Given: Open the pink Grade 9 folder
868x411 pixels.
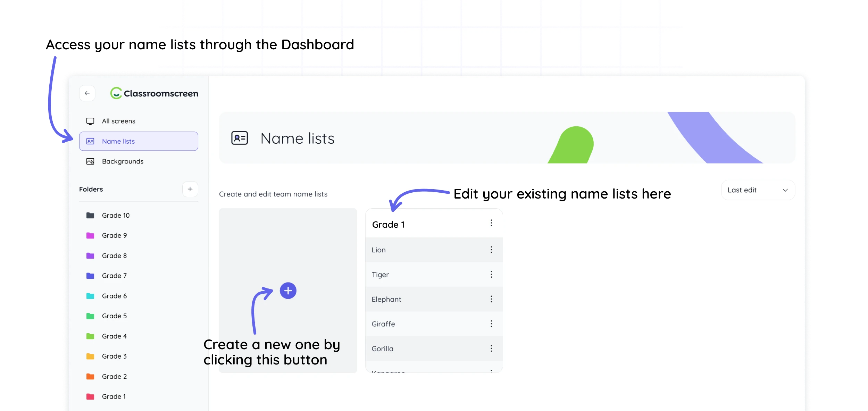Looking at the screenshot, I should [114, 236].
